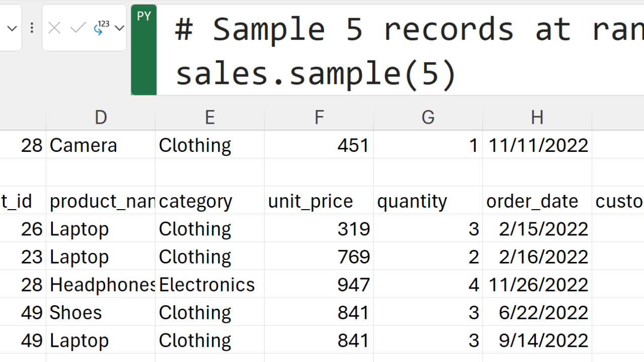Click the enter formula checkmark icon
This screenshot has width=644, height=362.
[x=78, y=28]
